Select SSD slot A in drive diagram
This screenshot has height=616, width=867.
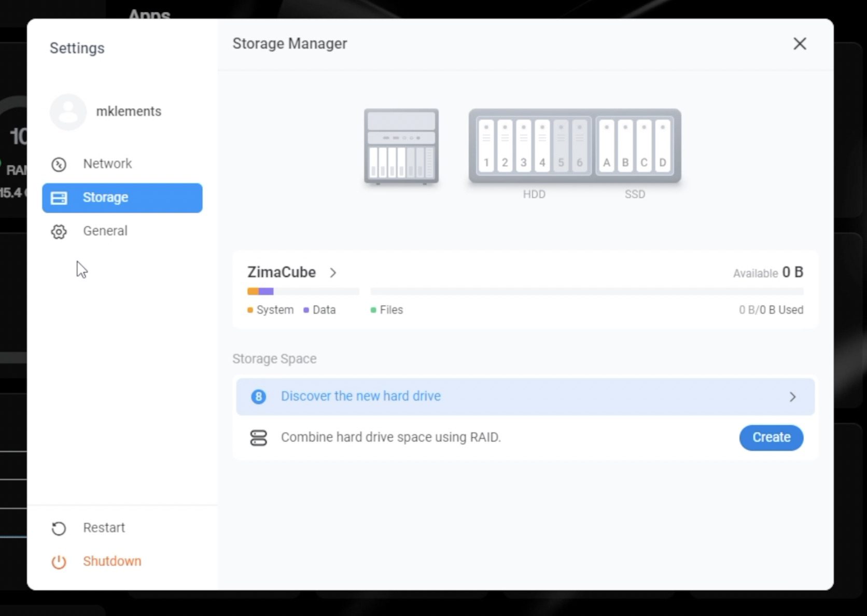point(606,146)
